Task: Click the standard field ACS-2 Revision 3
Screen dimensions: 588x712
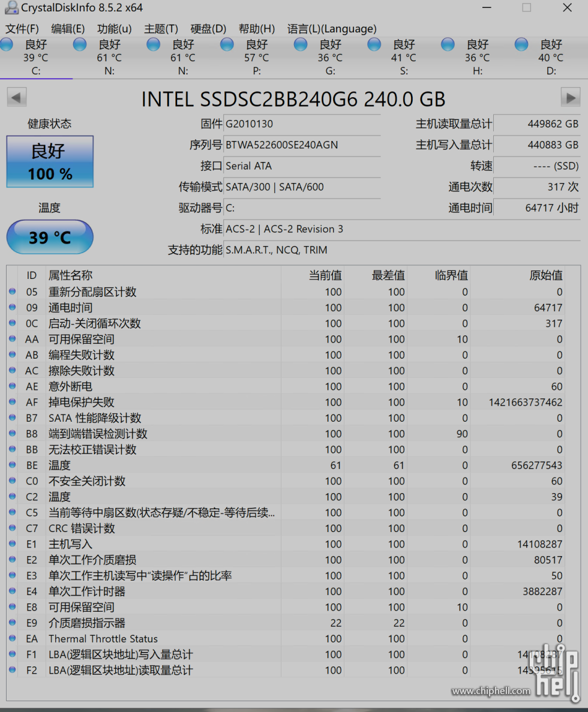Action: [x=402, y=229]
